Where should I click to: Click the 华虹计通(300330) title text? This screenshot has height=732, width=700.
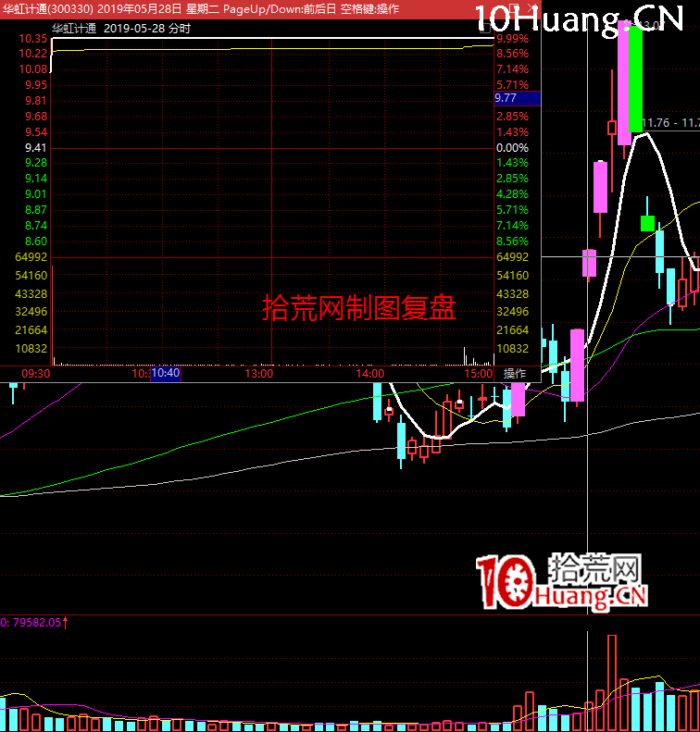[46, 9]
